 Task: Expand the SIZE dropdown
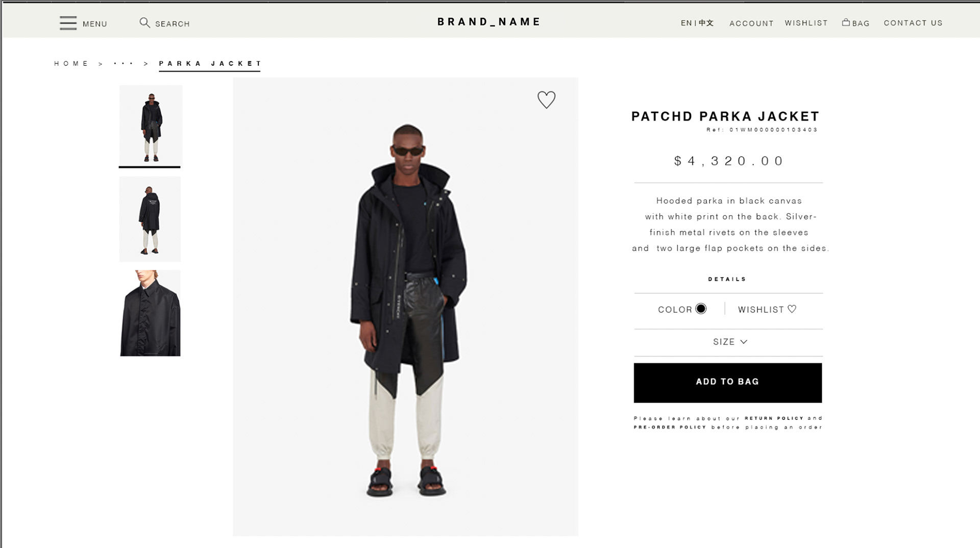pyautogui.click(x=730, y=342)
